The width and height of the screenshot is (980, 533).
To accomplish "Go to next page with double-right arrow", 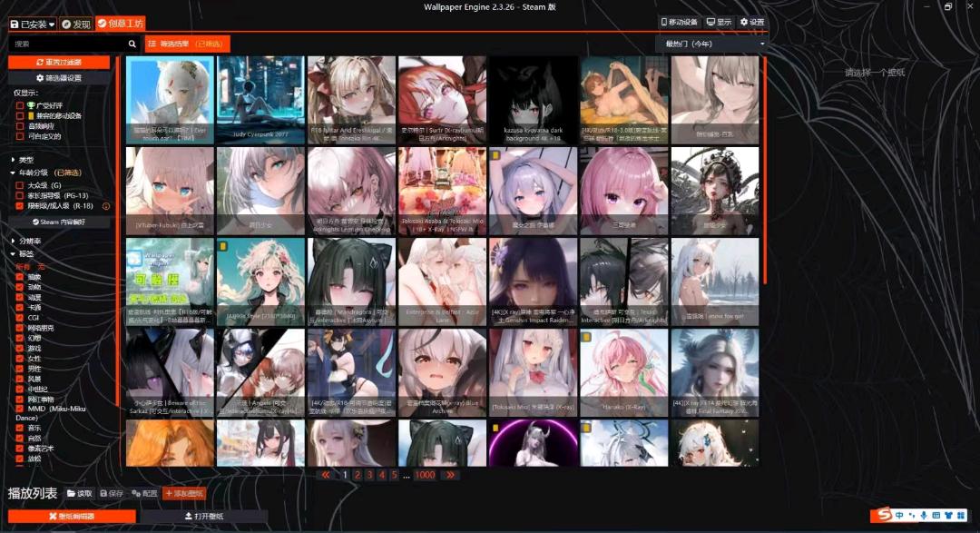I will tap(451, 476).
